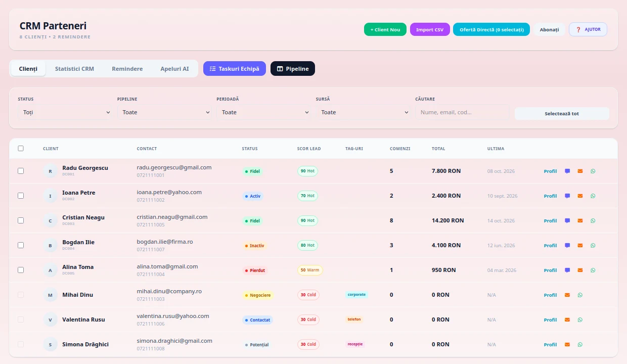Click WhatsApp icon in Cristian Neagu's row
This screenshot has height=364, width=627.
593,220
